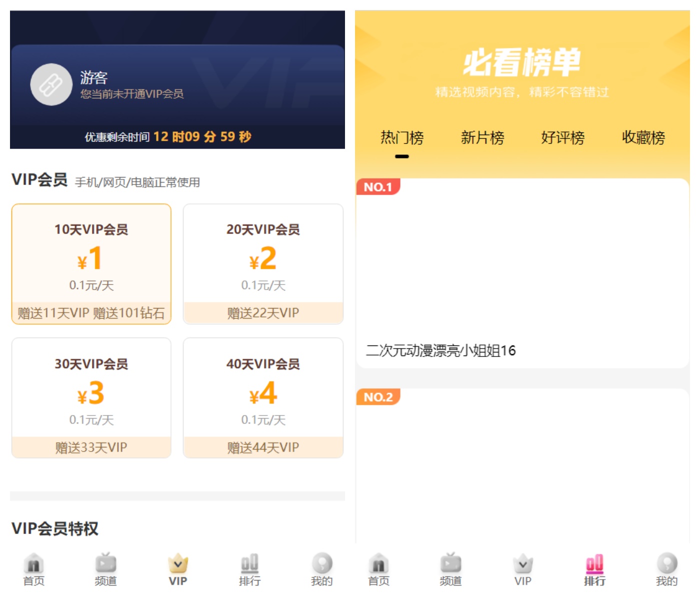
Task: Open 我的 profile icon on VIP screen
Action: (321, 564)
